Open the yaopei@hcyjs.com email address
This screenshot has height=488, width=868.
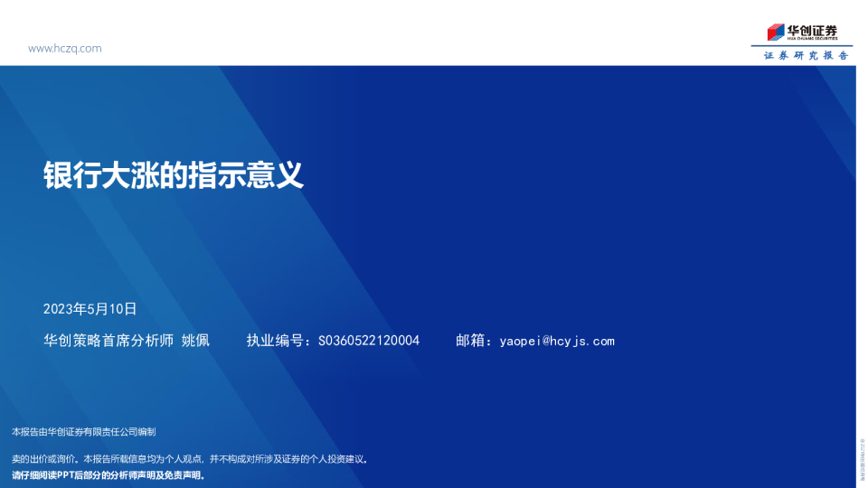point(556,341)
